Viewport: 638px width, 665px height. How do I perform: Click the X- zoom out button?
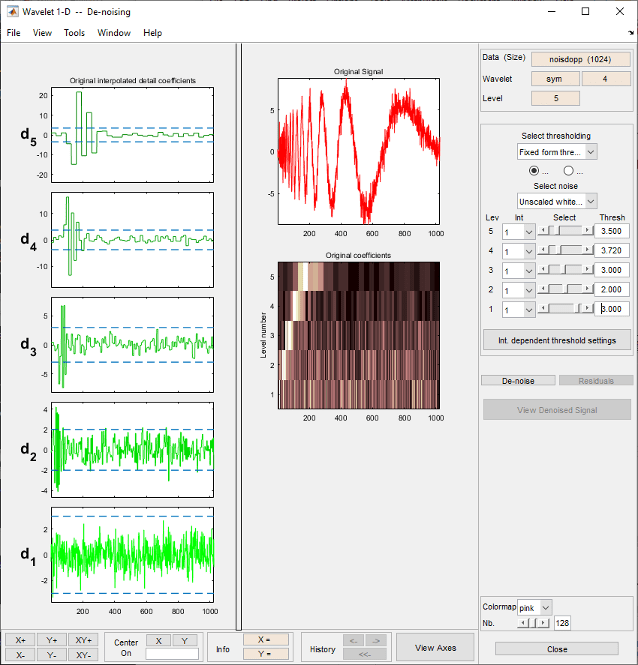click(x=20, y=654)
